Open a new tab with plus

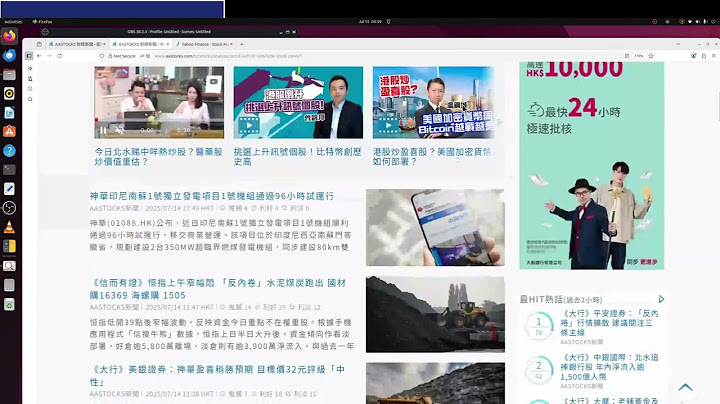pos(242,44)
